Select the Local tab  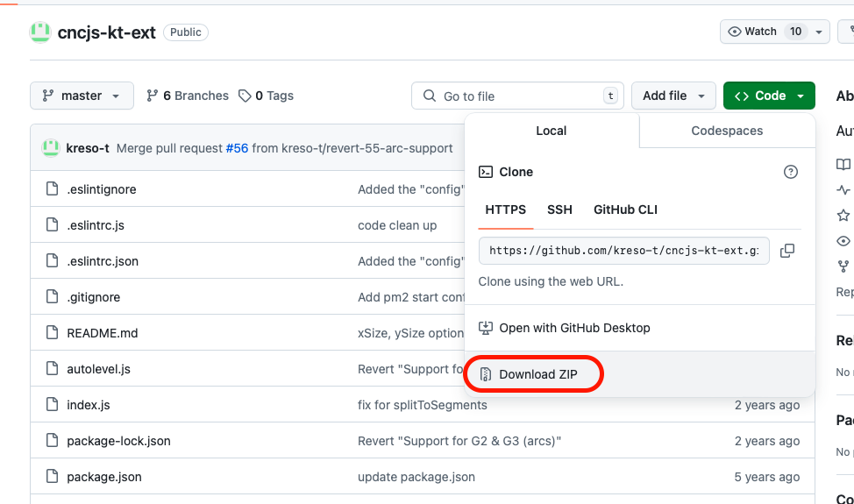tap(552, 131)
